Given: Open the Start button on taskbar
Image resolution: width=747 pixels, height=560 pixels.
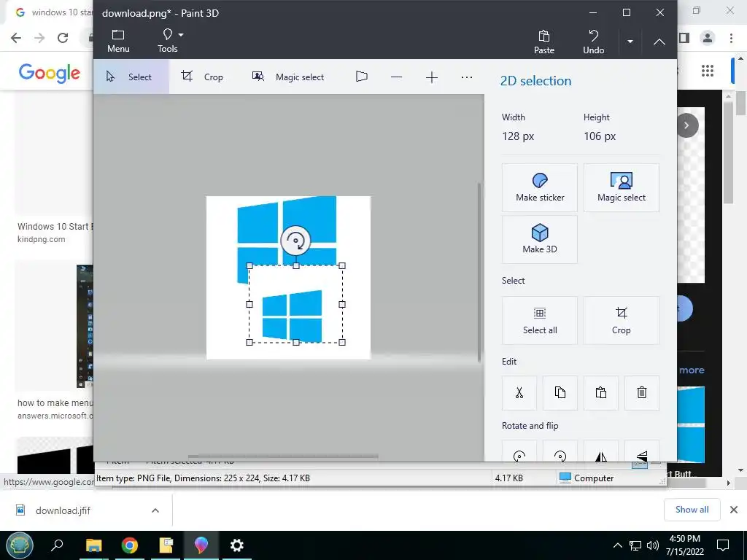Looking at the screenshot, I should (x=20, y=545).
